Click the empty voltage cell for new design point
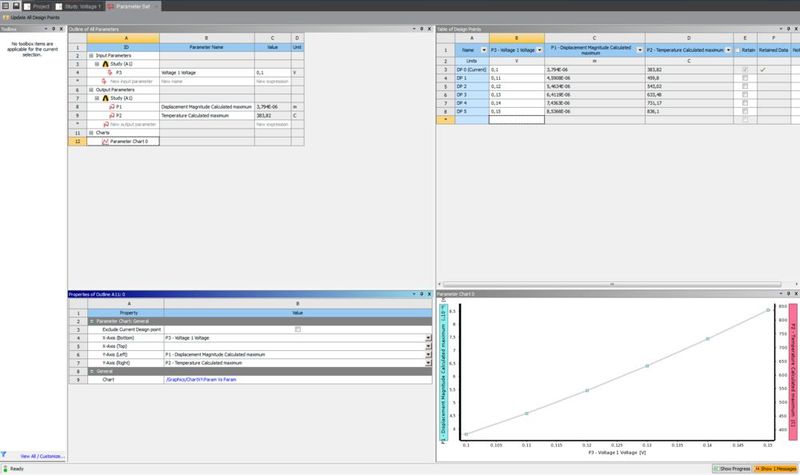The height and width of the screenshot is (475, 800). pyautogui.click(x=515, y=118)
